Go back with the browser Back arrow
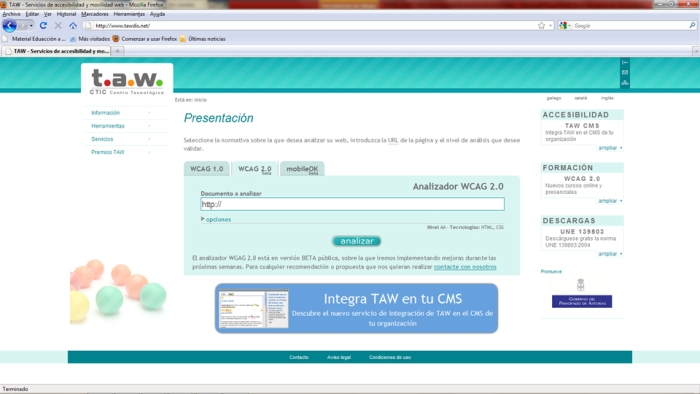Image resolution: width=700 pixels, height=394 pixels. click(x=9, y=26)
